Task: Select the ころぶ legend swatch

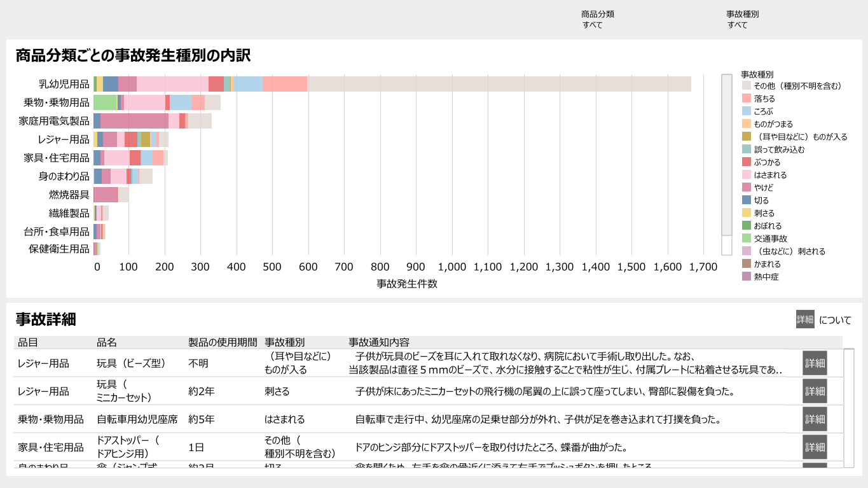Action: click(747, 111)
